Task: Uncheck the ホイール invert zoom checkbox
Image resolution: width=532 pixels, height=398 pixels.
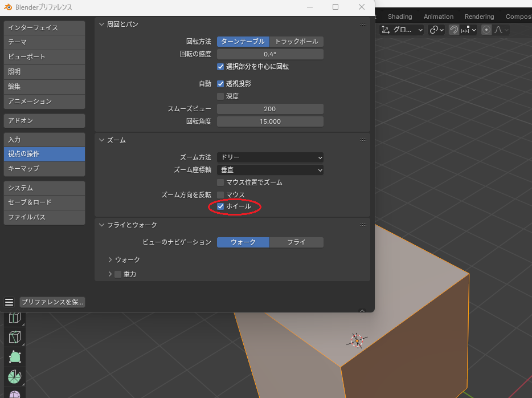Action: [220, 206]
